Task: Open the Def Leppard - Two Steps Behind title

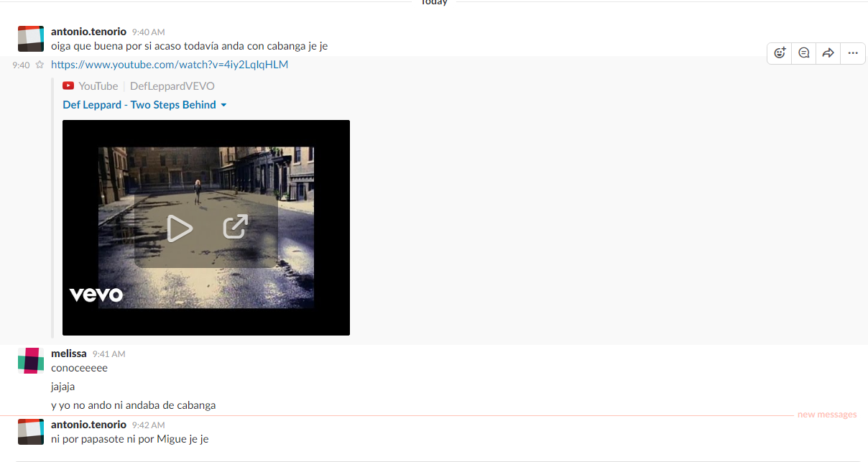Action: [139, 105]
